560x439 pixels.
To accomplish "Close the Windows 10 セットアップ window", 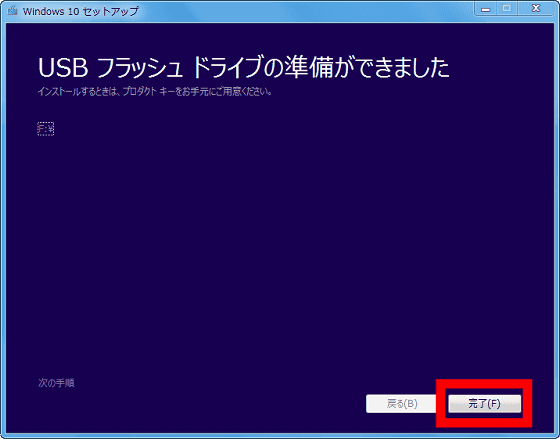I will (x=536, y=9).
